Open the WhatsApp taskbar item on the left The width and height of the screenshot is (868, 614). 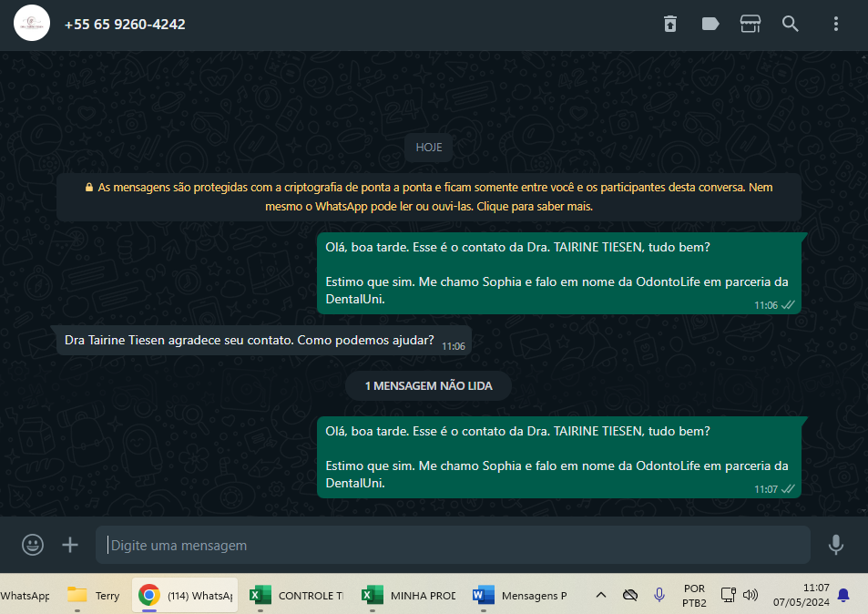click(x=25, y=596)
